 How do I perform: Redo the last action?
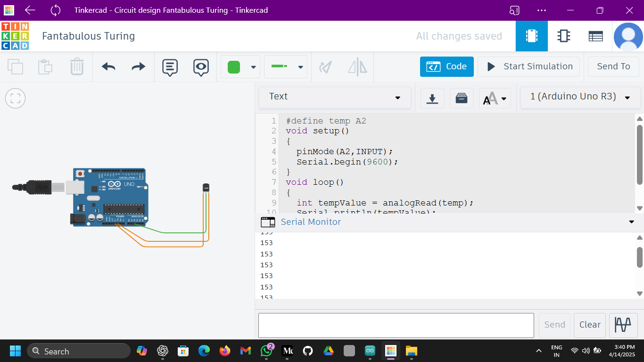point(138,67)
